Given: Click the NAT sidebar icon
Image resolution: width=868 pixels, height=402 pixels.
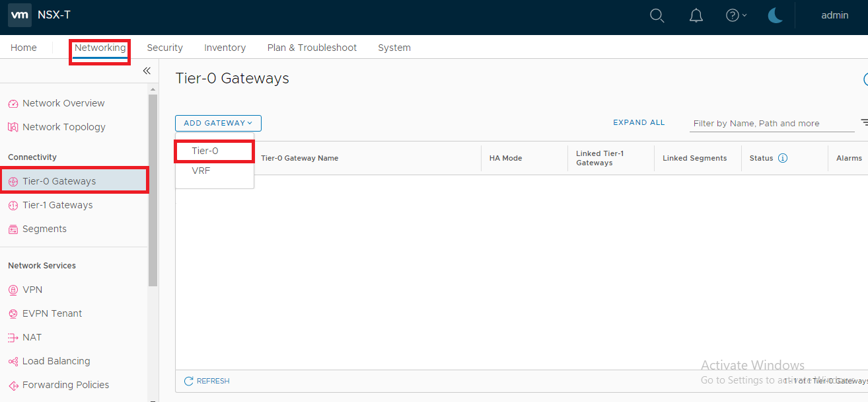Looking at the screenshot, I should click(x=13, y=338).
